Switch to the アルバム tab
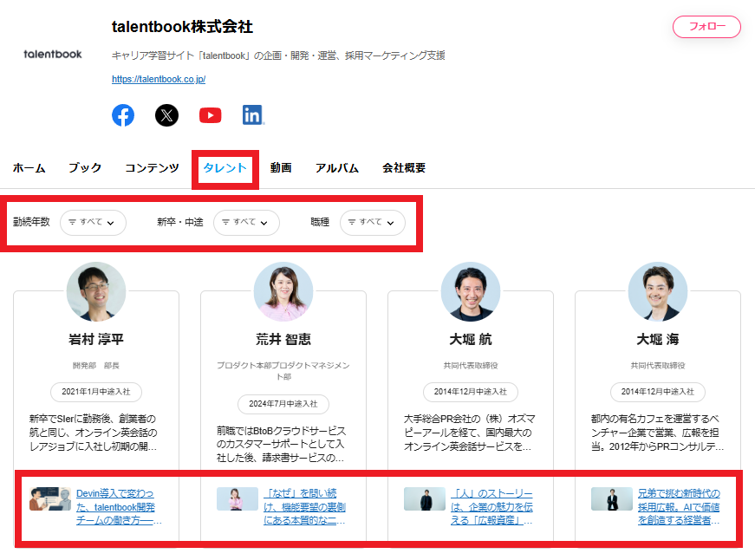Viewport: 755px width, 560px height. [x=336, y=168]
